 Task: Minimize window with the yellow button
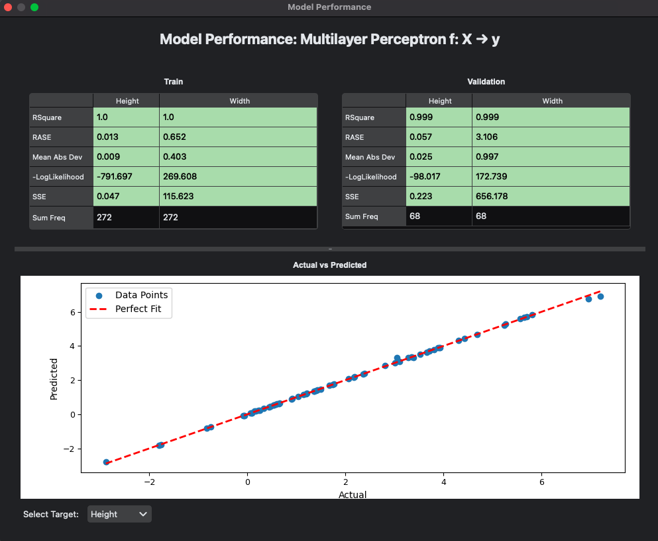pos(21,7)
